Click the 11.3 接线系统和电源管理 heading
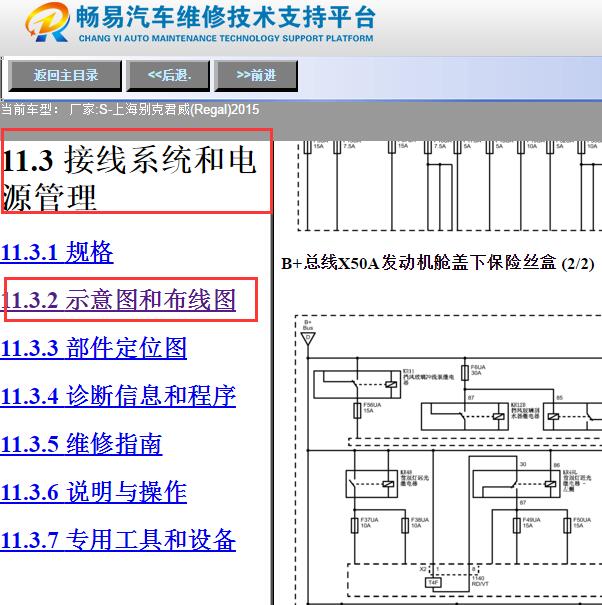This screenshot has height=605, width=602. click(129, 179)
